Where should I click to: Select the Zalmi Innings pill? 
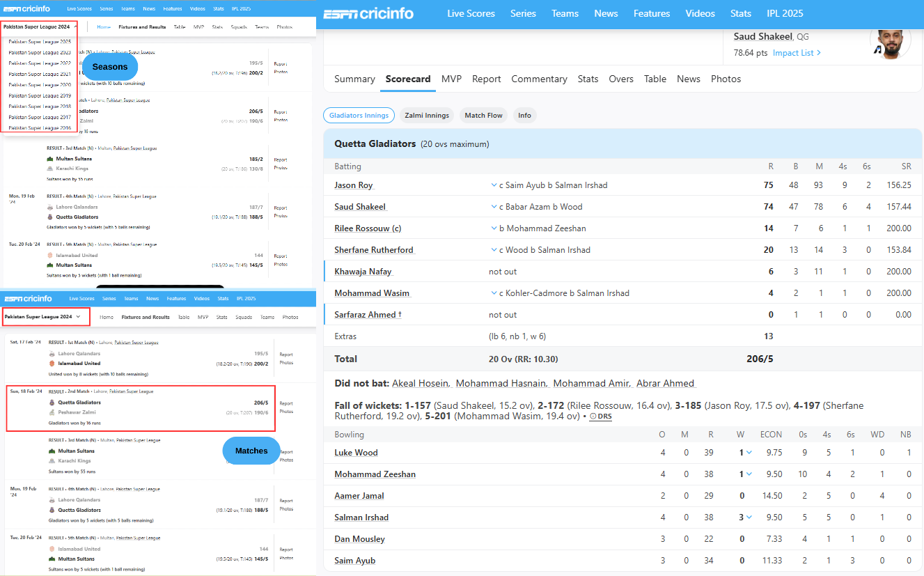coord(427,116)
